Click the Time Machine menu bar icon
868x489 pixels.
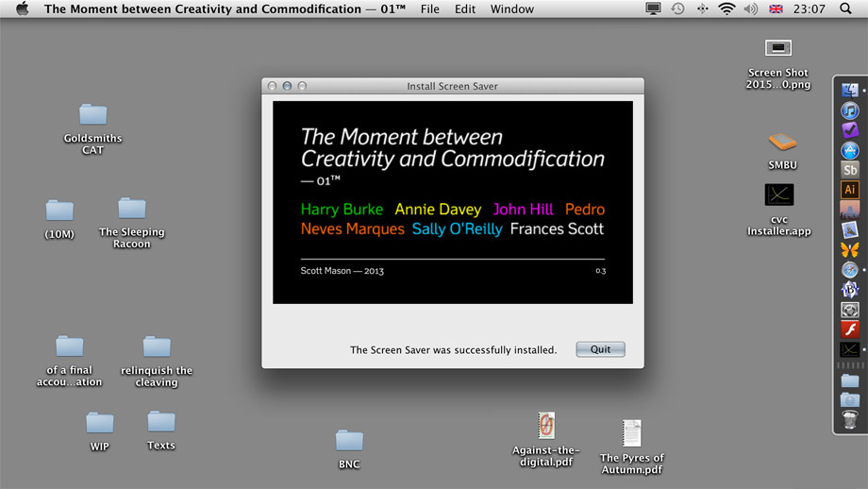click(677, 9)
